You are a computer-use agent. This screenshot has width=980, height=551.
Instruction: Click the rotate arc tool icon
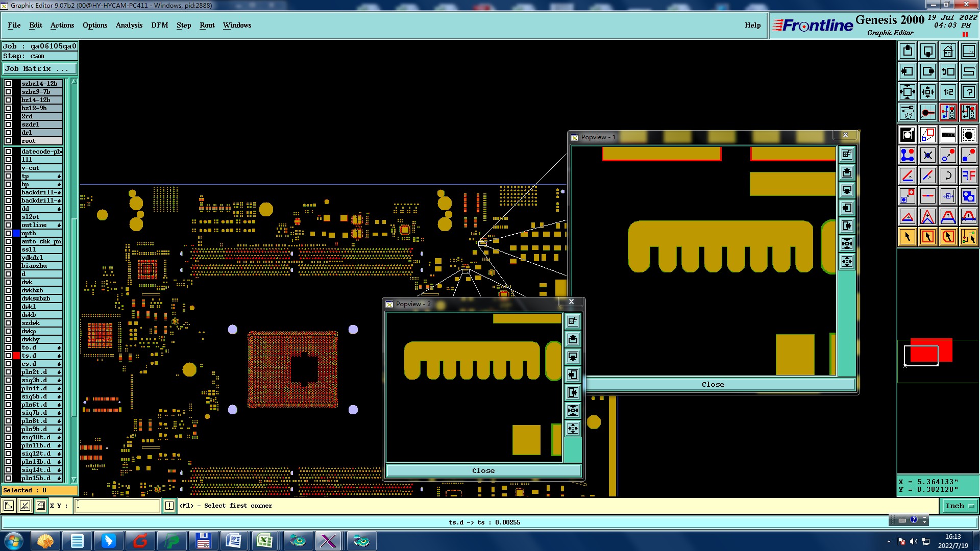948,176
